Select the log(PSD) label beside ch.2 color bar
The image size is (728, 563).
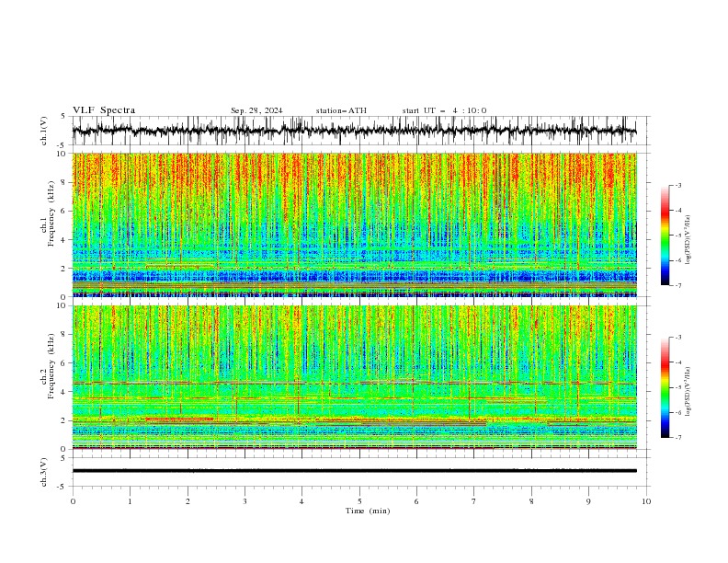pos(688,392)
